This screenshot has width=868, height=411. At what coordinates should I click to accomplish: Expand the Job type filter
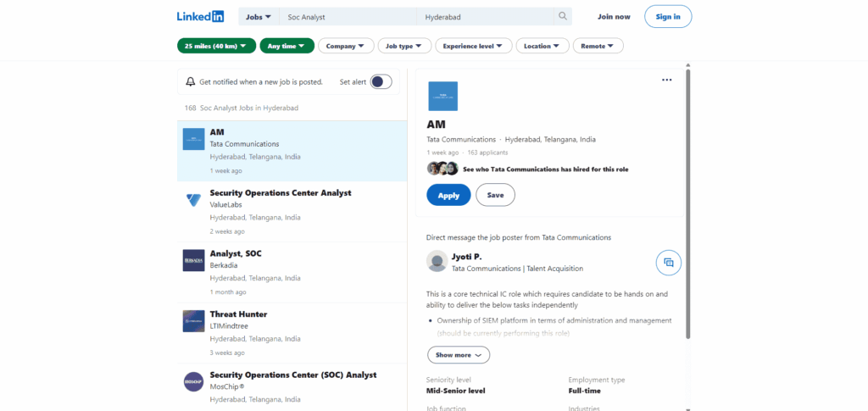point(404,46)
